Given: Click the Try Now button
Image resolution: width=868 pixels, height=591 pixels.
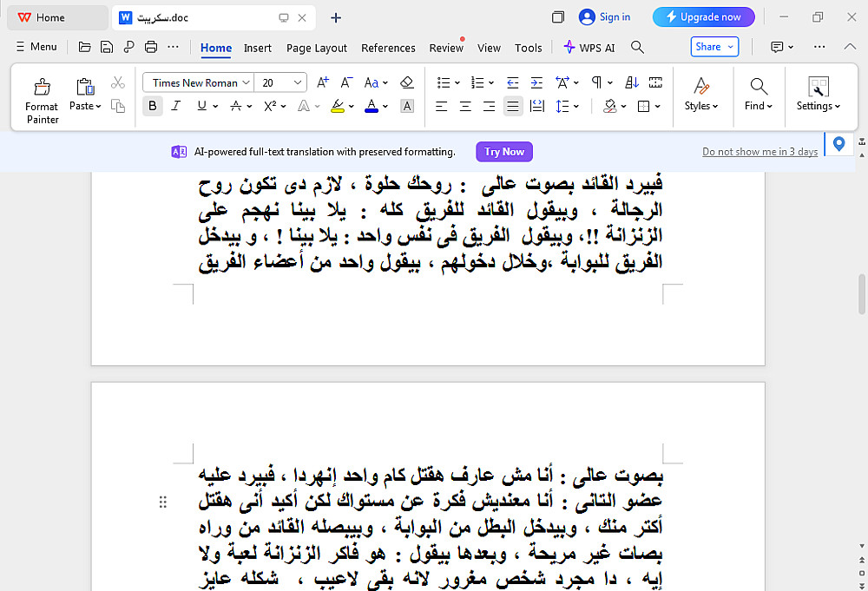Looking at the screenshot, I should [504, 152].
